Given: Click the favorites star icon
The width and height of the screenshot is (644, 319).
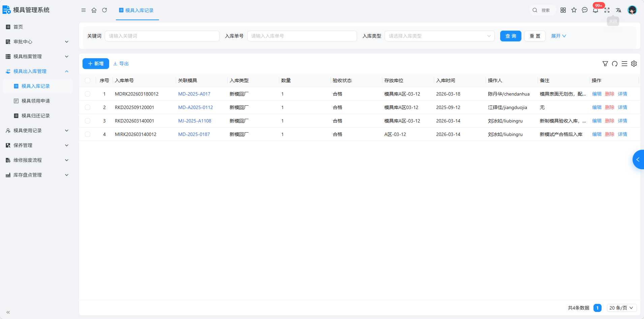Looking at the screenshot, I should pos(574,10).
